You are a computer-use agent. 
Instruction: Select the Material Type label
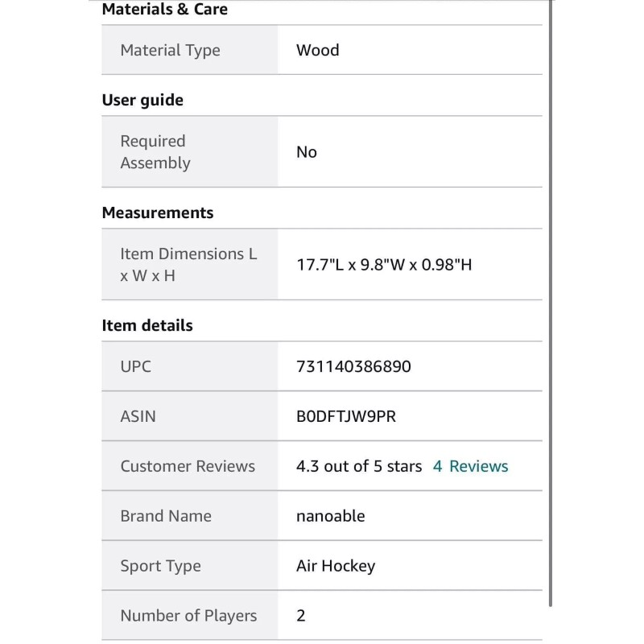(x=170, y=50)
